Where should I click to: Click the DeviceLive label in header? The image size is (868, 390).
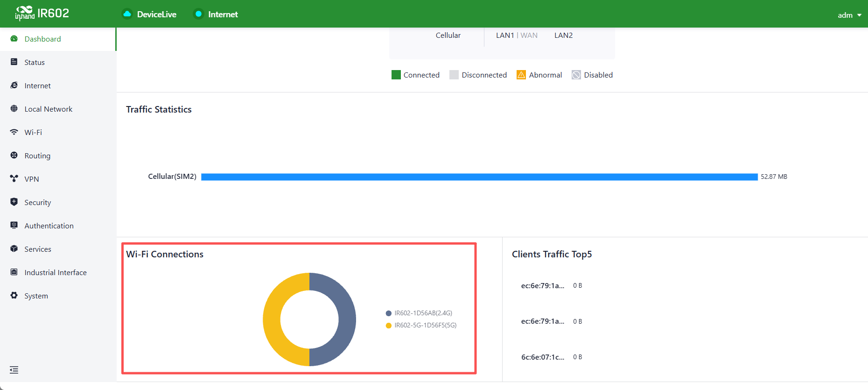click(x=157, y=14)
